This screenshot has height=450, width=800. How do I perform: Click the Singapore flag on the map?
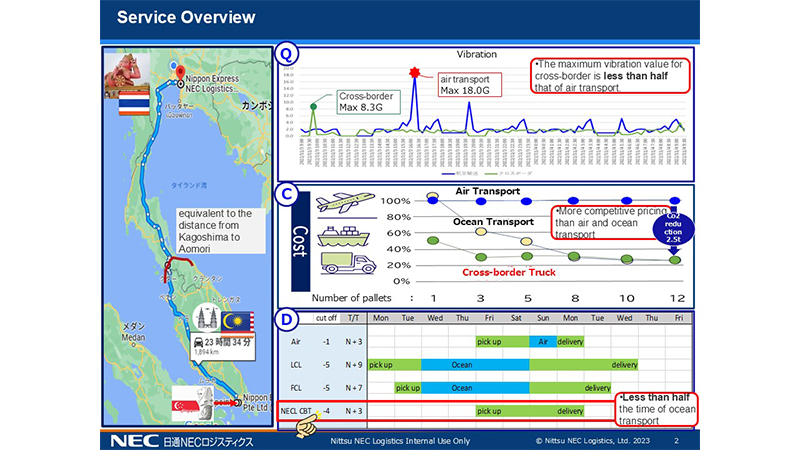pos(185,405)
